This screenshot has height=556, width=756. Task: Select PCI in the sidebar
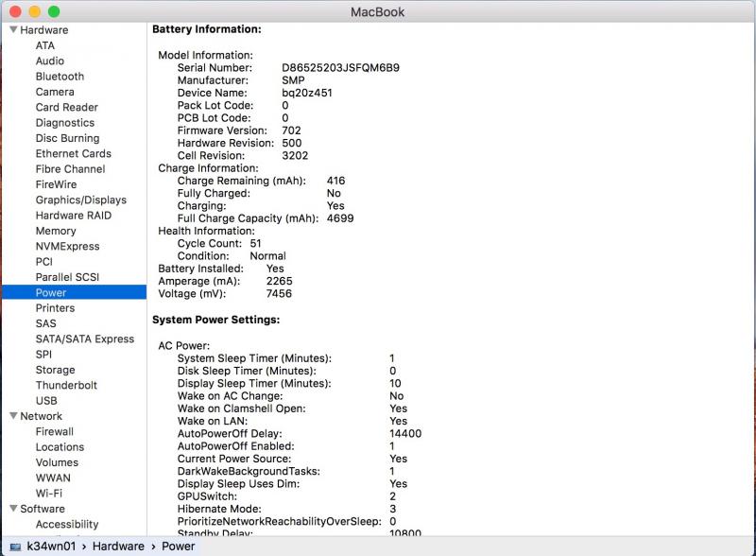43,262
